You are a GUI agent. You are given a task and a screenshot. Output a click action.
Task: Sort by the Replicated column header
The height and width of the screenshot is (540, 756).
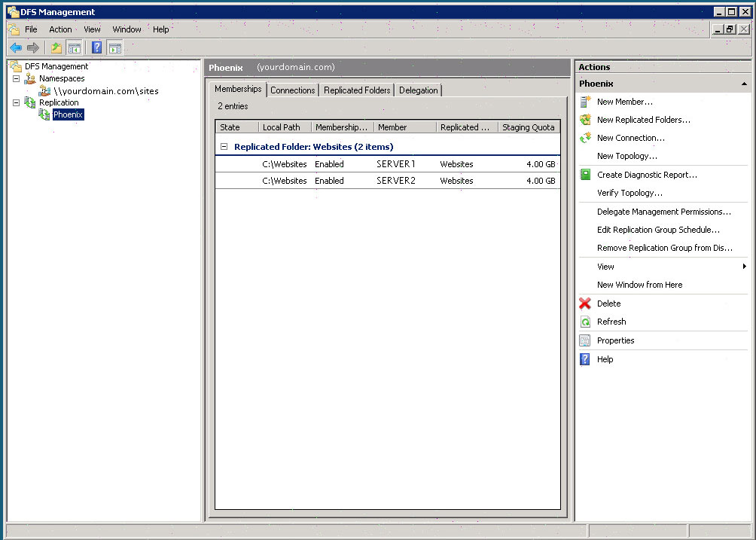467,127
